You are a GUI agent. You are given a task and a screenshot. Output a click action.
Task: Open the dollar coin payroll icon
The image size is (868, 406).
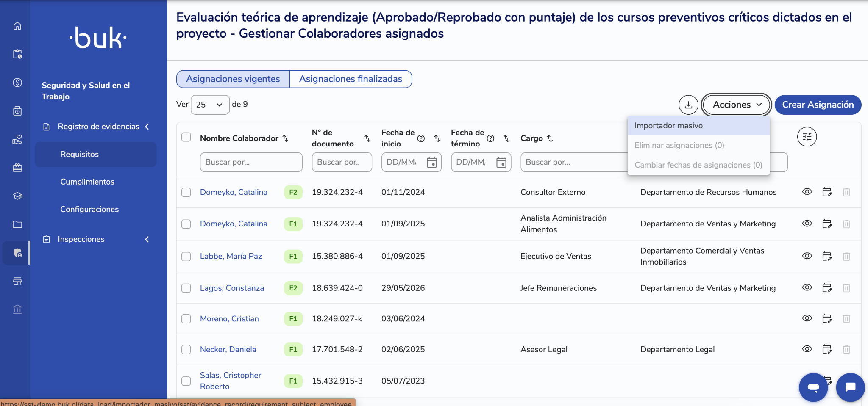tap(17, 83)
